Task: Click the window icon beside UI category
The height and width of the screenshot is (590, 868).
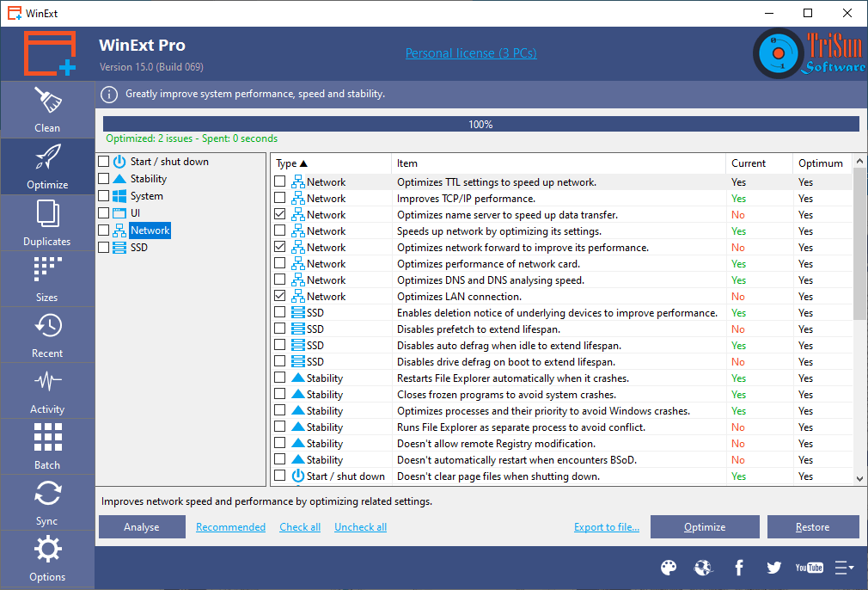Action: pyautogui.click(x=119, y=213)
